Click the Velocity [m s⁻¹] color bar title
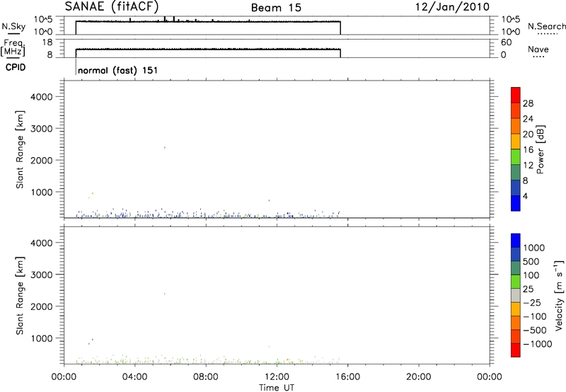The height and width of the screenshot is (392, 566). pos(558,296)
